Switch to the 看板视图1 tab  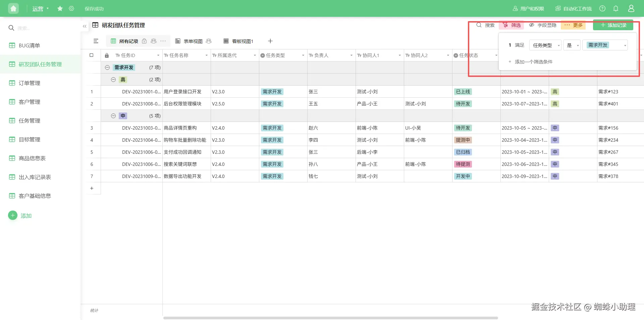pos(238,41)
